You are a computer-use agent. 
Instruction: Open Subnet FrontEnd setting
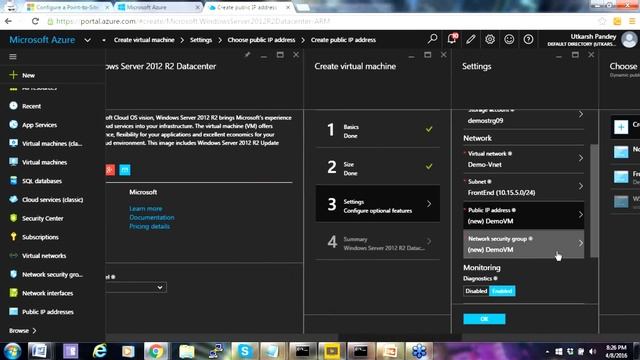(524, 187)
